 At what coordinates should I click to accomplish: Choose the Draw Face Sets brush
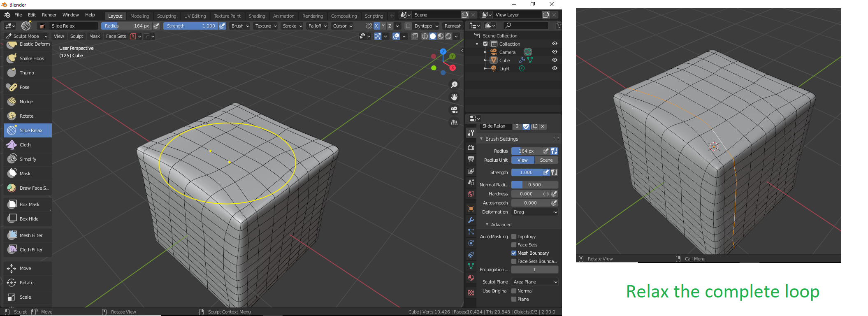pyautogui.click(x=28, y=188)
